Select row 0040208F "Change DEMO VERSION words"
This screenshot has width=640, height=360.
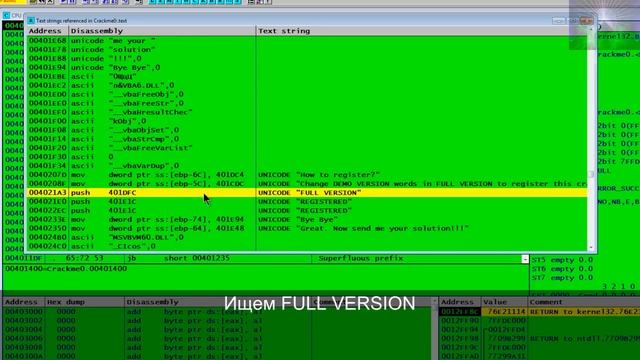pos(307,184)
